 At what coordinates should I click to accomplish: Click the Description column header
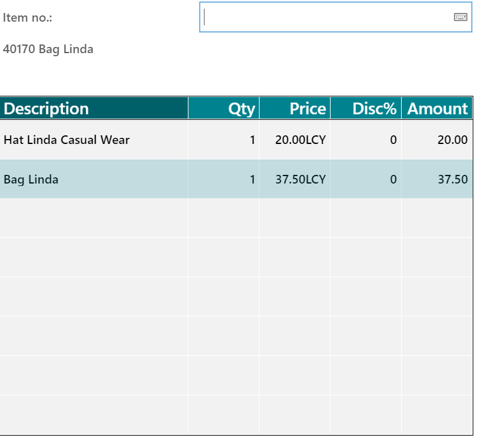(94, 109)
